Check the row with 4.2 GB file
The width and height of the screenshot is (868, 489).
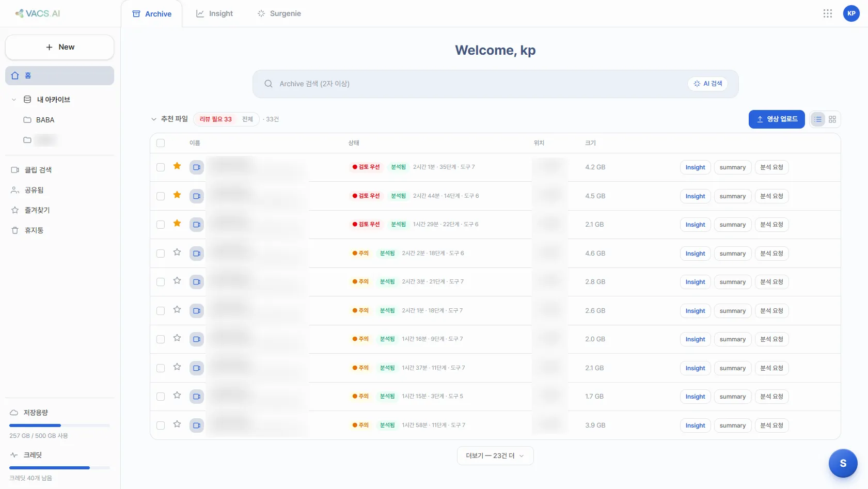click(x=161, y=167)
